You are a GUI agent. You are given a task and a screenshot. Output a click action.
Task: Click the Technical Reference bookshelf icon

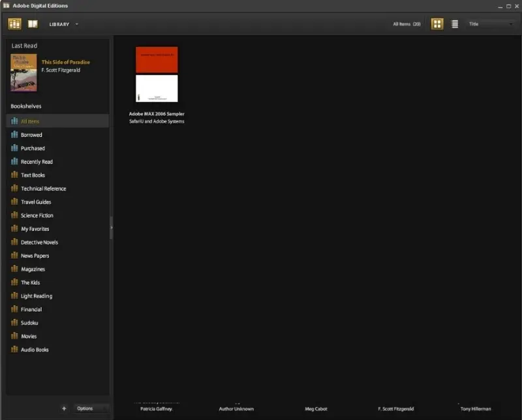[14, 188]
